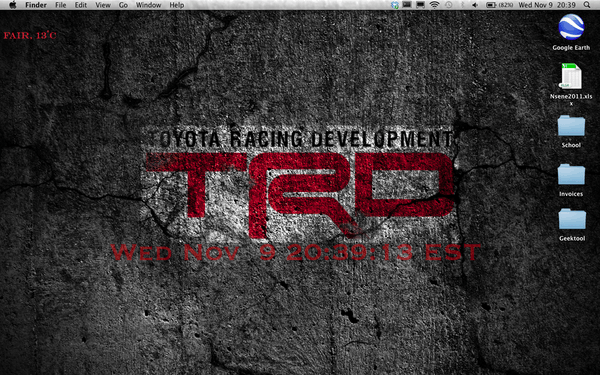Select the School folder
The image size is (600, 375).
(571, 131)
